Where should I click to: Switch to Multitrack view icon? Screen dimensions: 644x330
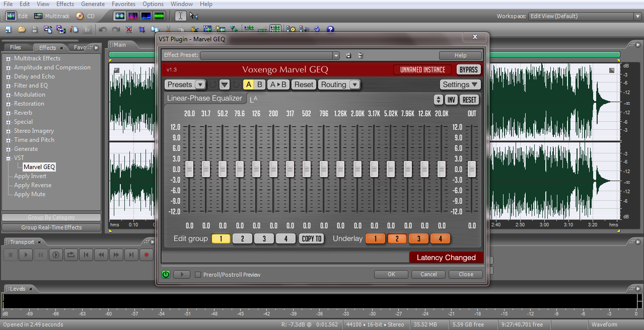(39, 16)
